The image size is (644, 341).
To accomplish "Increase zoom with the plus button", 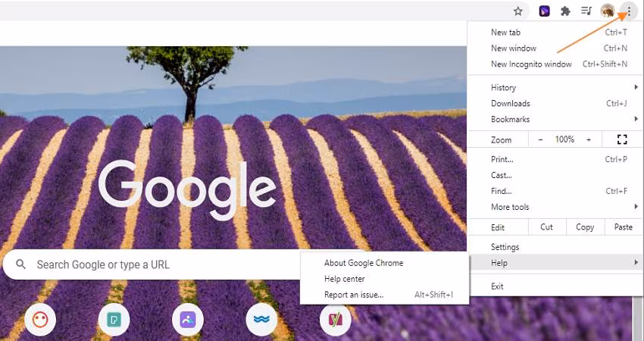I will 589,139.
